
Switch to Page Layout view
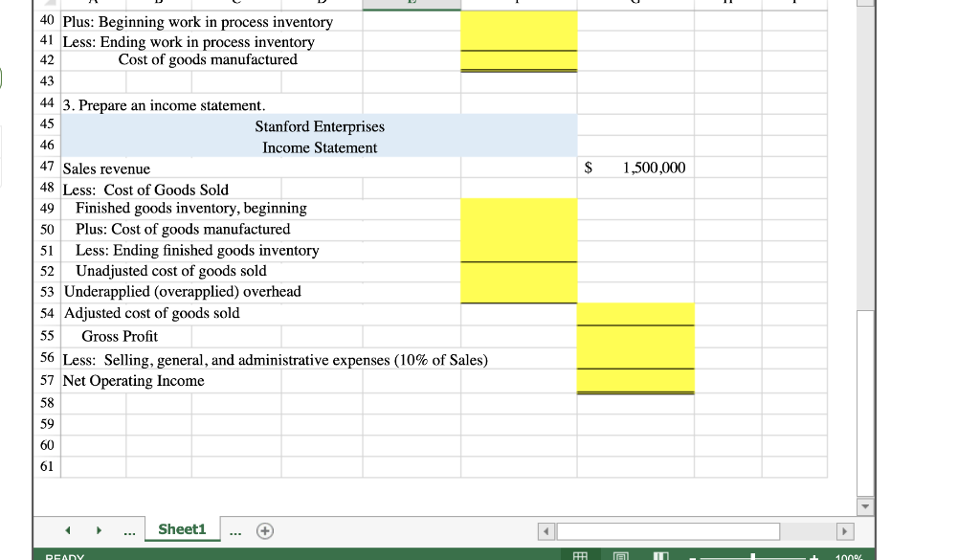619,555
